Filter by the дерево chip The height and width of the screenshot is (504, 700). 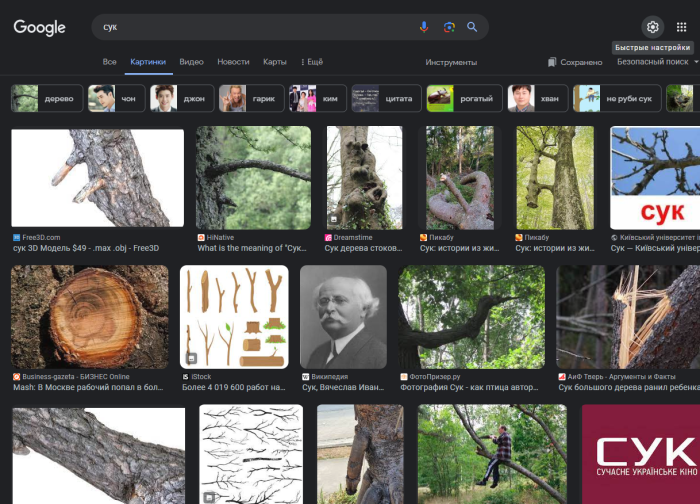pyautogui.click(x=42, y=98)
